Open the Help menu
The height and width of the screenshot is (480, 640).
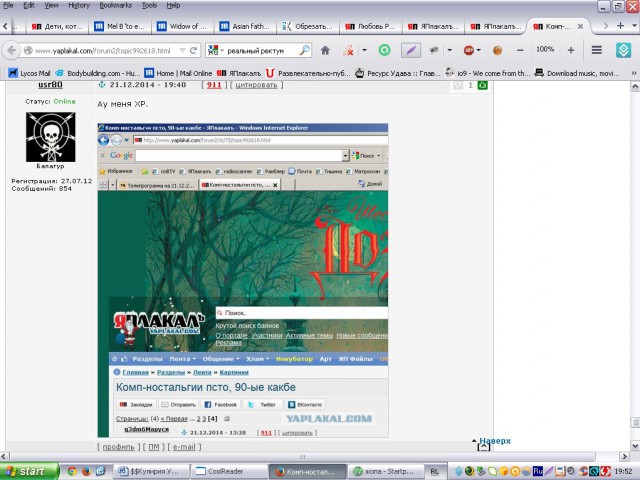click(x=173, y=5)
